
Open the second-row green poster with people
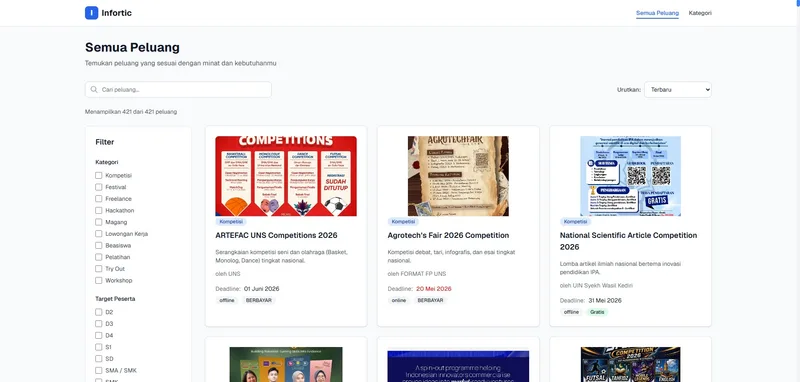coord(286,365)
